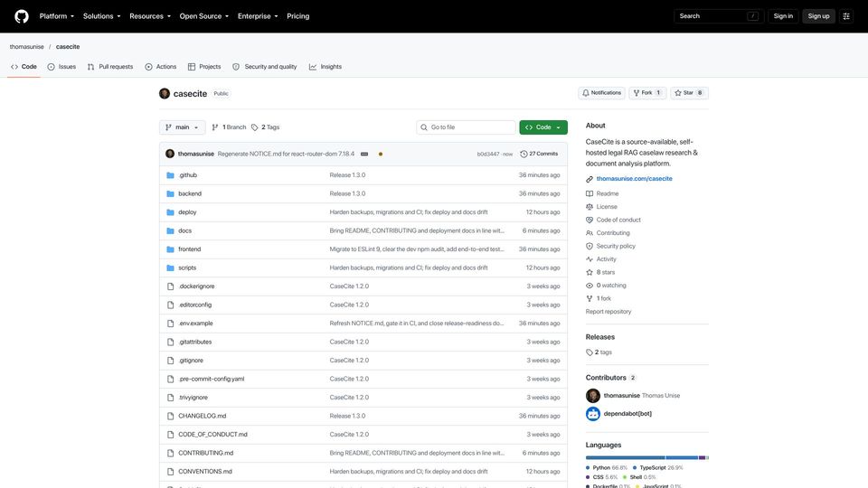Open the thomasunise contributor avatar
The height and width of the screenshot is (488, 868).
(593, 396)
